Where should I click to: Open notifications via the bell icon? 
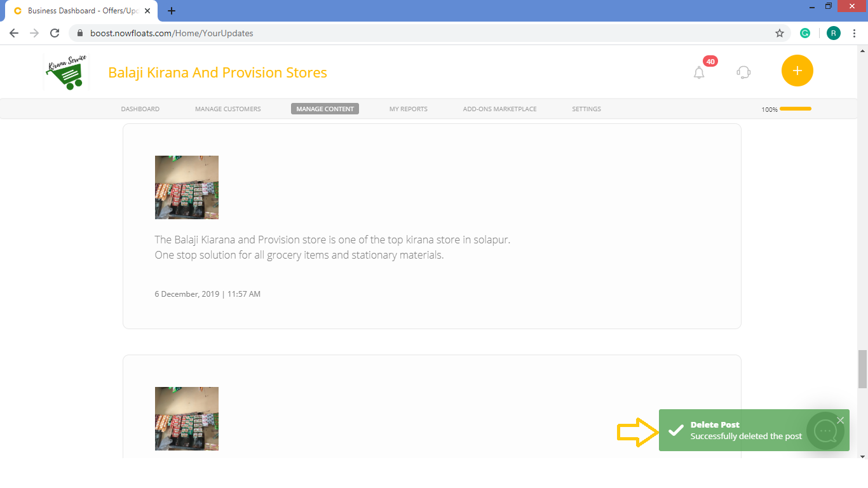[698, 72]
